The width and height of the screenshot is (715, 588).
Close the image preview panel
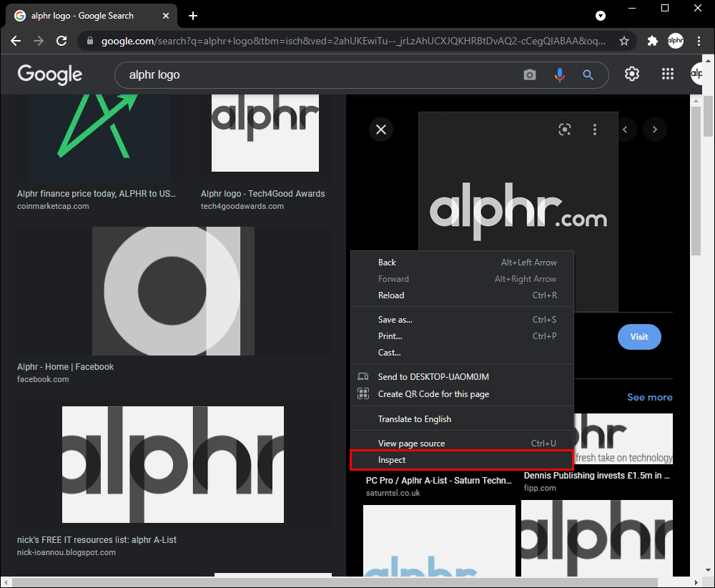(x=381, y=129)
